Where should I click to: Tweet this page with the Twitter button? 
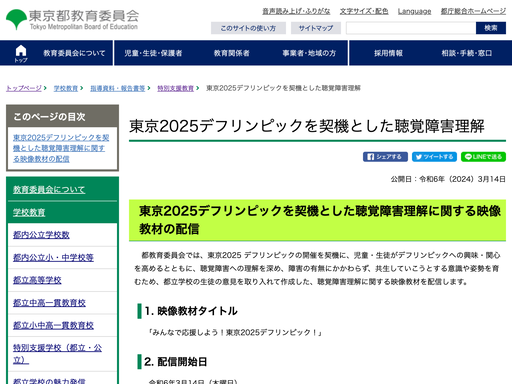coord(434,157)
